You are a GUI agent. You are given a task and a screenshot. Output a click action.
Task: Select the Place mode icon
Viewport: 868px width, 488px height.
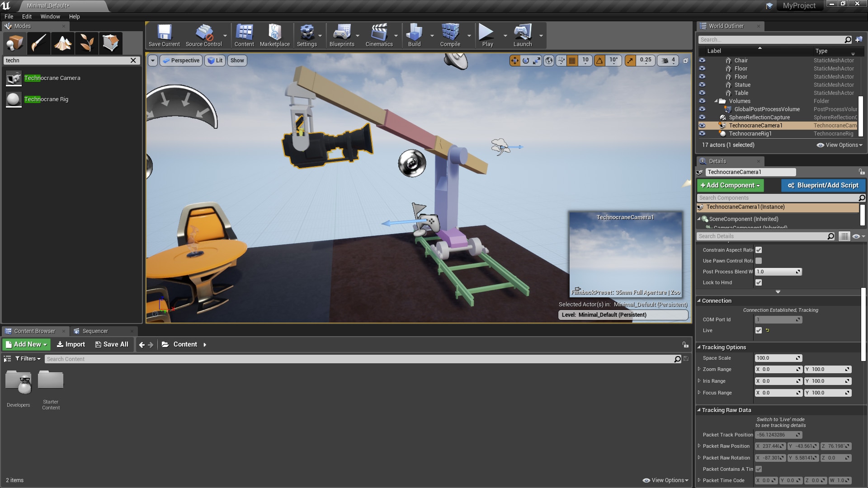coord(15,43)
